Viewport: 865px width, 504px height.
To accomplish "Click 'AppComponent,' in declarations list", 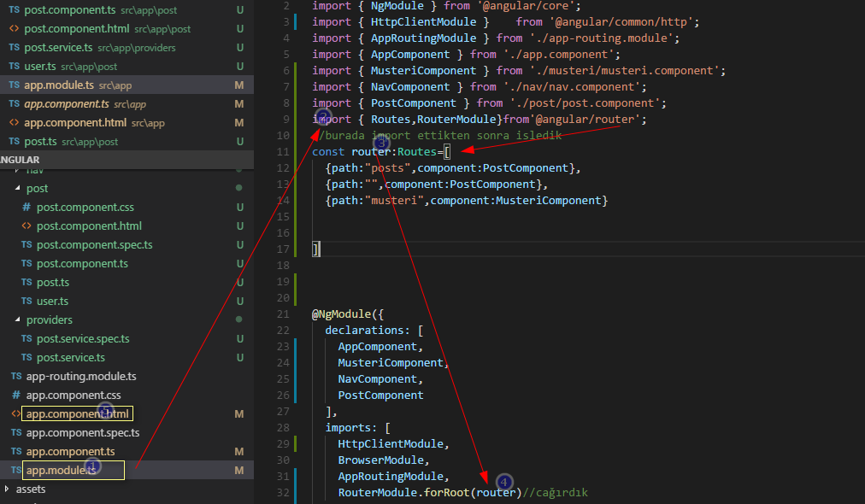I will click(x=380, y=347).
